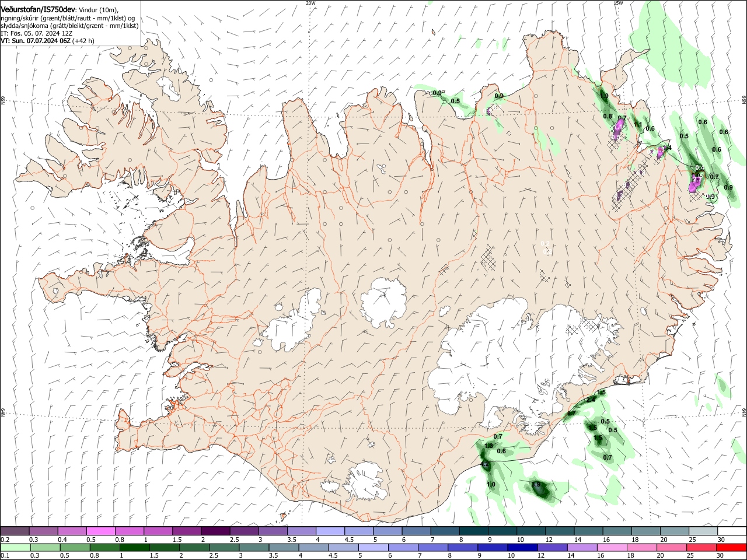Pick the darkest green swatch labeled 1
The image size is (747, 560).
(x=134, y=547)
